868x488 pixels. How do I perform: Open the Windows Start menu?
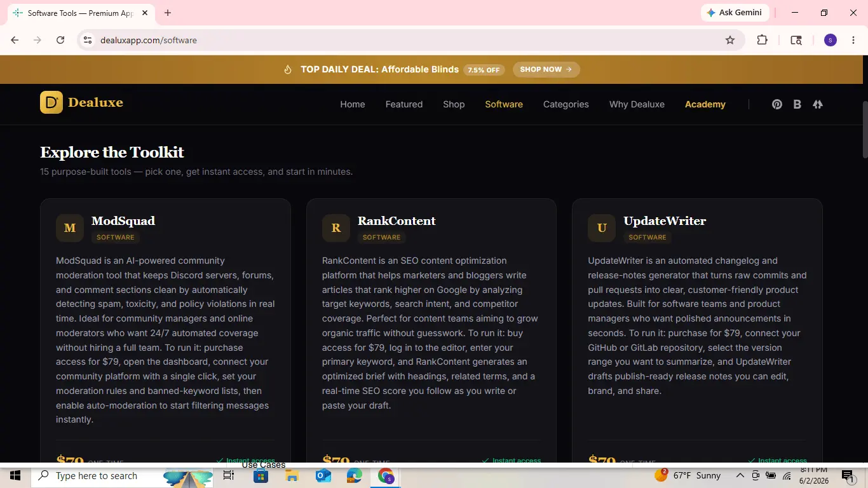15,475
